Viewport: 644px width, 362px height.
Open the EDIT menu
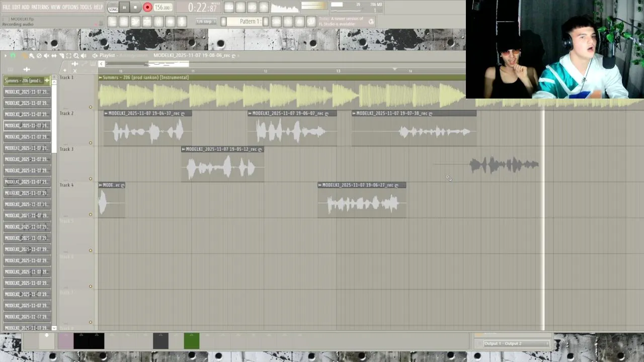pyautogui.click(x=17, y=7)
